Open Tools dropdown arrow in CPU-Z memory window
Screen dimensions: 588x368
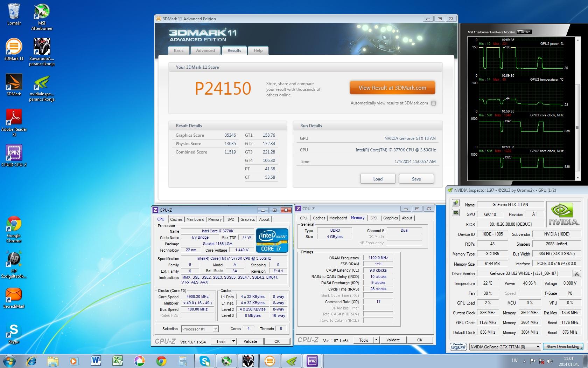(376, 340)
